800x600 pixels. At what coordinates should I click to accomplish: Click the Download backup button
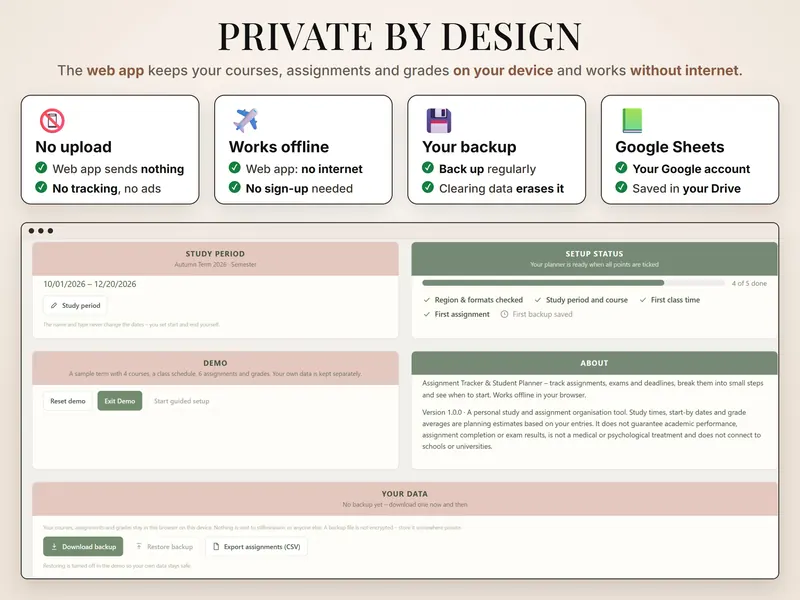point(83,546)
